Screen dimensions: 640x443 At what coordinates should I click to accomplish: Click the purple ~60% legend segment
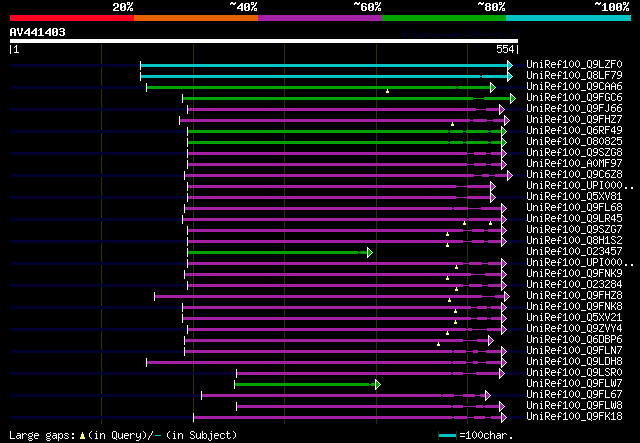click(320, 18)
